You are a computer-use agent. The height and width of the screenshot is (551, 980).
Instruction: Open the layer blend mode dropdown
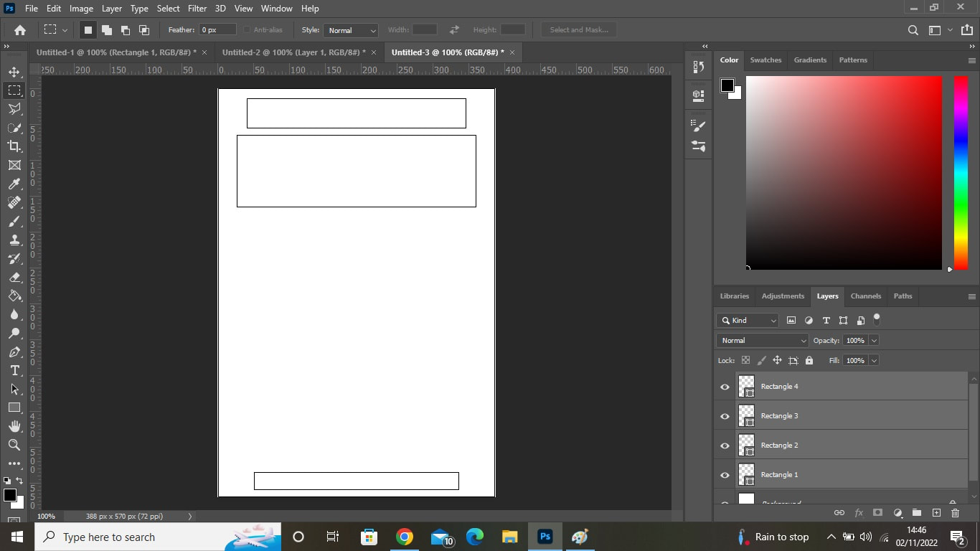click(x=763, y=341)
